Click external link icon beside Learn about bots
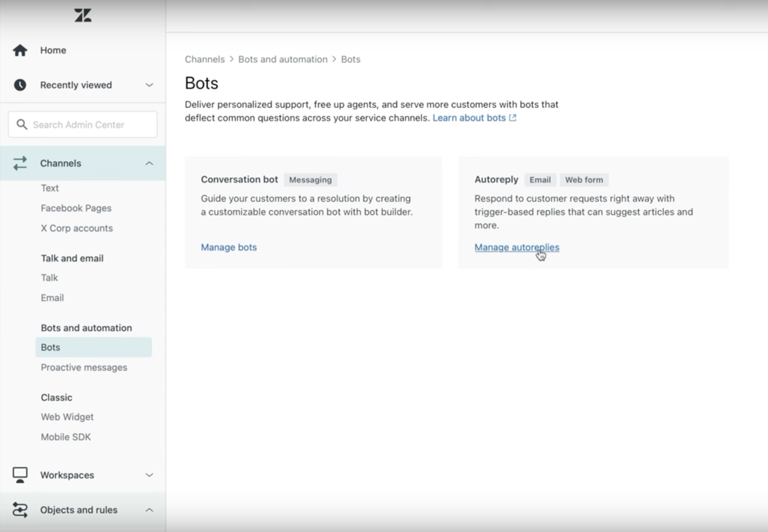 (513, 118)
